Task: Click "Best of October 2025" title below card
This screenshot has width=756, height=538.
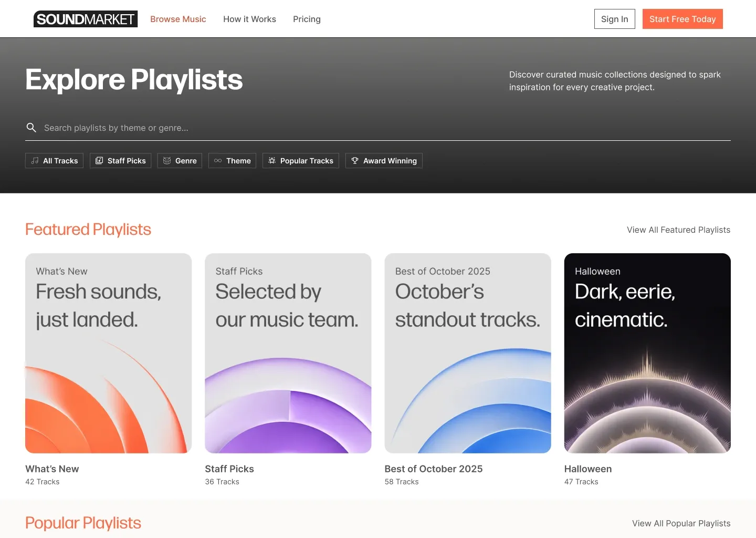Action: coord(434,469)
